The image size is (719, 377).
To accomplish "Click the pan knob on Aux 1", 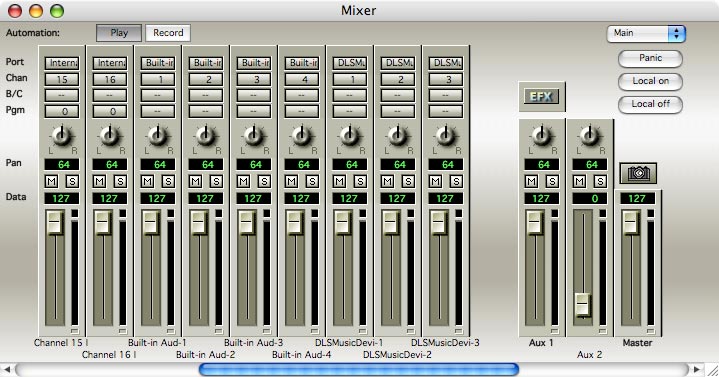I will click(542, 136).
